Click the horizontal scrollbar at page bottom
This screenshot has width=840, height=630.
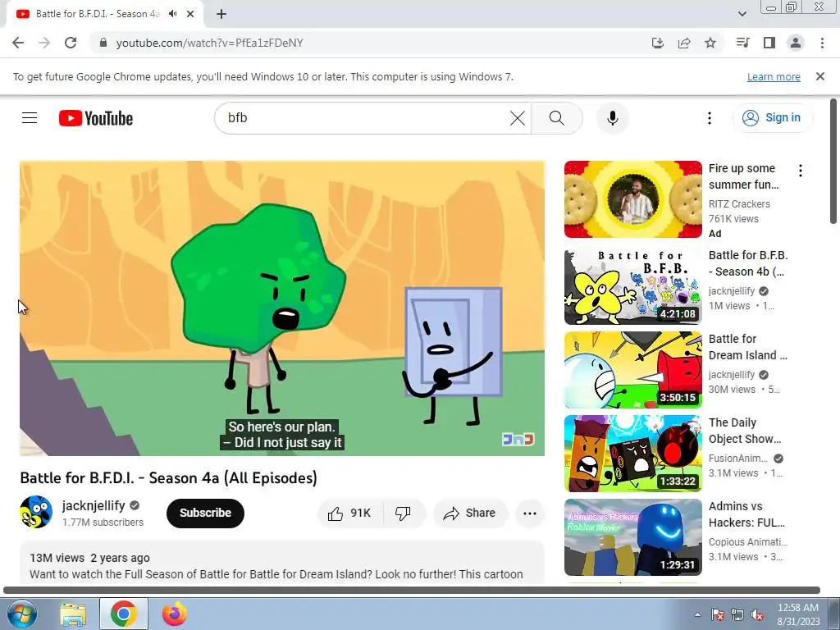pyautogui.click(x=412, y=591)
